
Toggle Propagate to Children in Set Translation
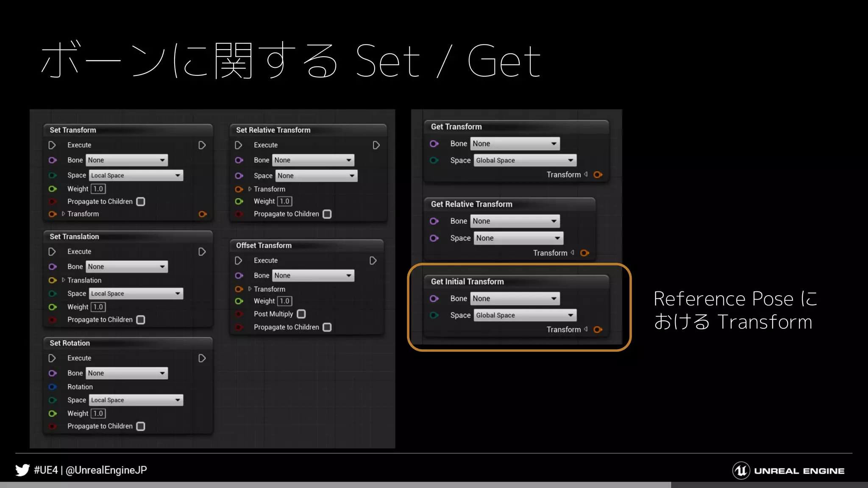(141, 320)
